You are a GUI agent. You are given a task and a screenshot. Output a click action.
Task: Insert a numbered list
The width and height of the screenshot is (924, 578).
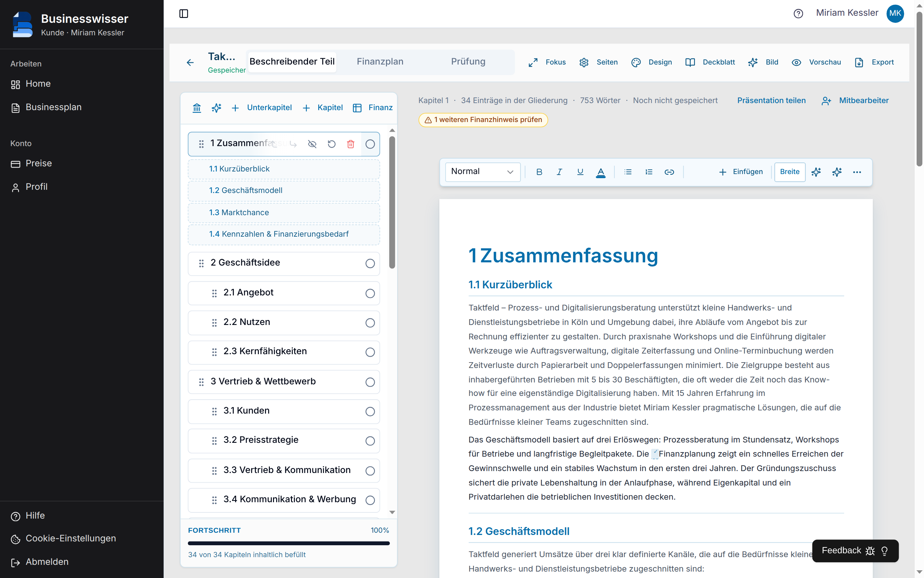pos(649,172)
